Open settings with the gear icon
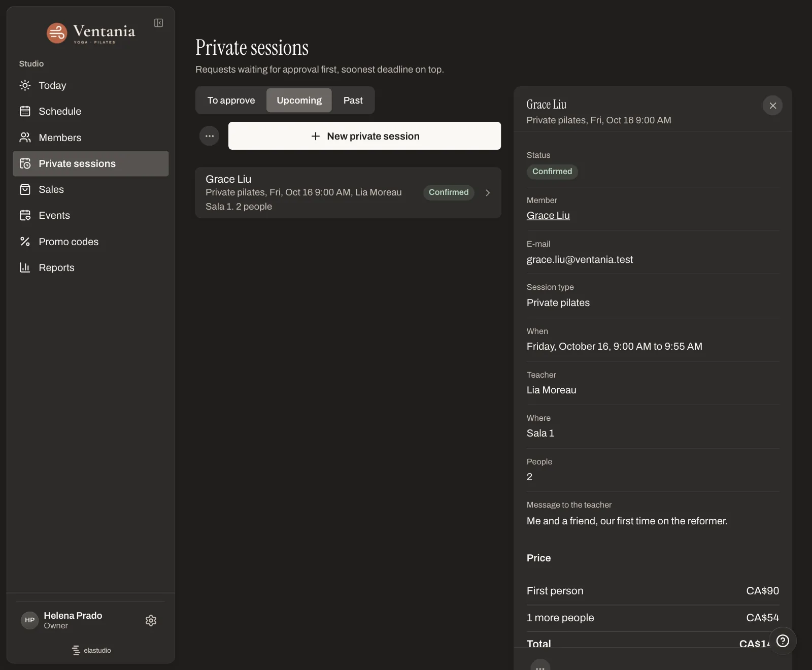The height and width of the screenshot is (670, 812). pyautogui.click(x=151, y=620)
